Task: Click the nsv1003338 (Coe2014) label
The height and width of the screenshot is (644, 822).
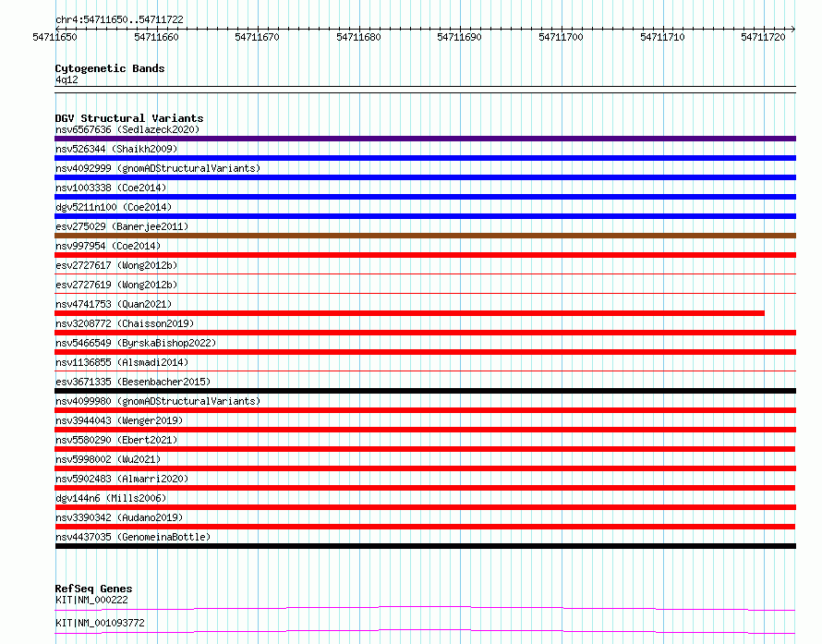Action: pos(111,188)
